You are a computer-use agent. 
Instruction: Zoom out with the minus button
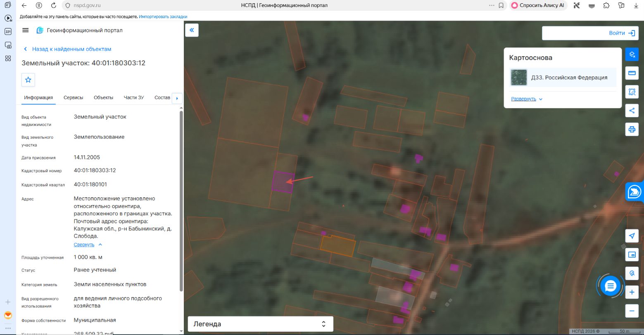[x=632, y=311]
